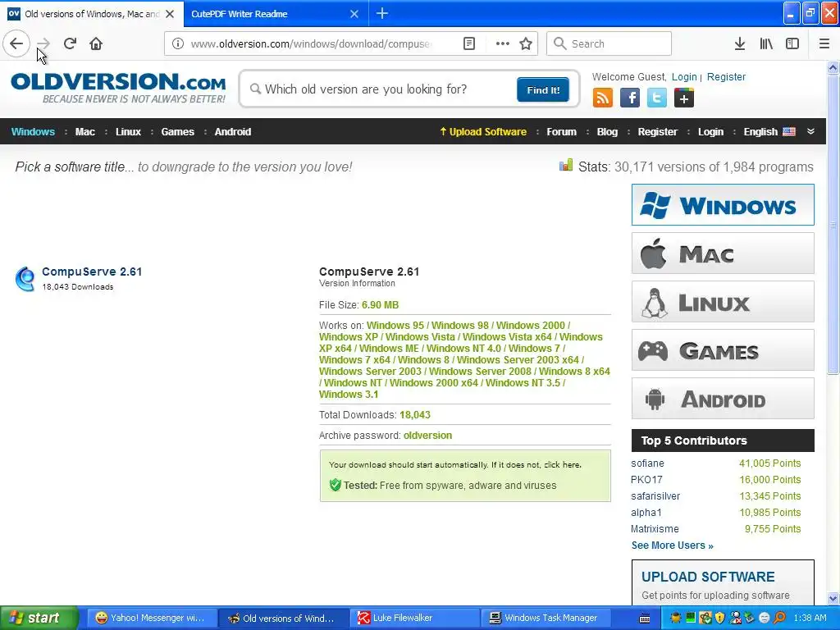This screenshot has height=630, width=840.
Task: Focus the old version search box
Action: [381, 89]
